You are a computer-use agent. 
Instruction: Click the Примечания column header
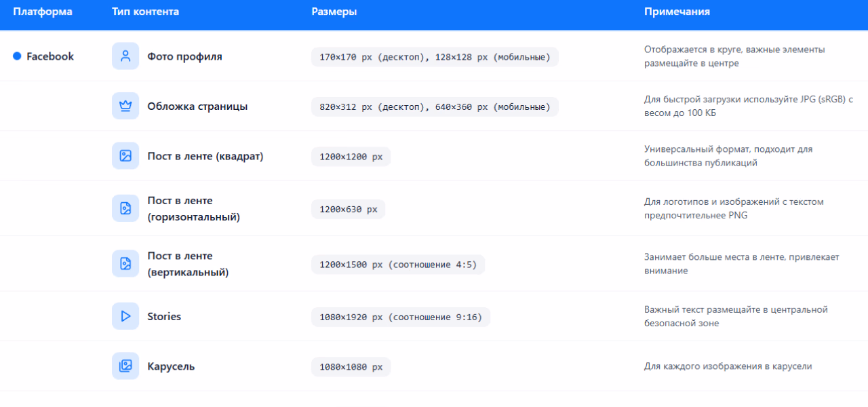677,12
